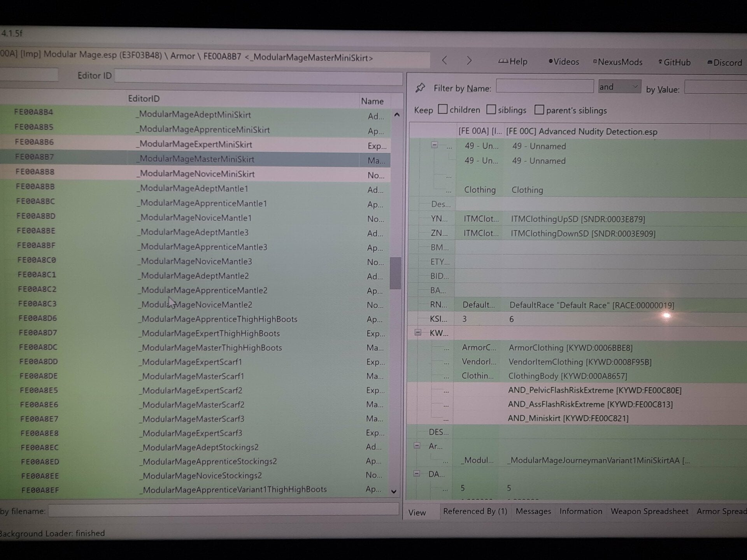This screenshot has width=747, height=560.
Task: Collapse the DA... data node
Action: [x=417, y=473]
